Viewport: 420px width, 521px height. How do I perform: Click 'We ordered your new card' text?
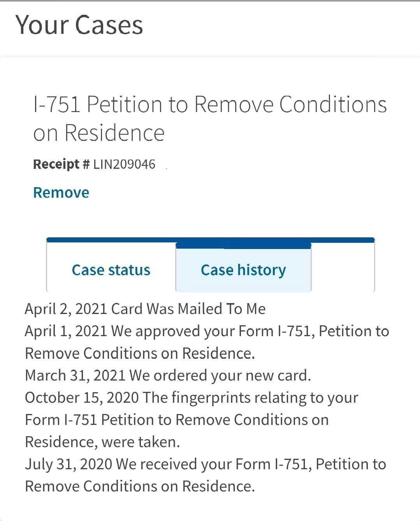220,375
